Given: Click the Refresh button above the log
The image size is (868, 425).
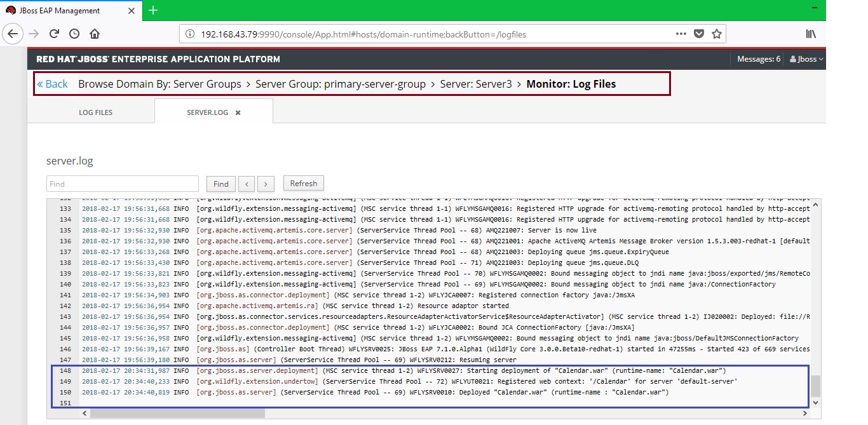Looking at the screenshot, I should pyautogui.click(x=303, y=184).
